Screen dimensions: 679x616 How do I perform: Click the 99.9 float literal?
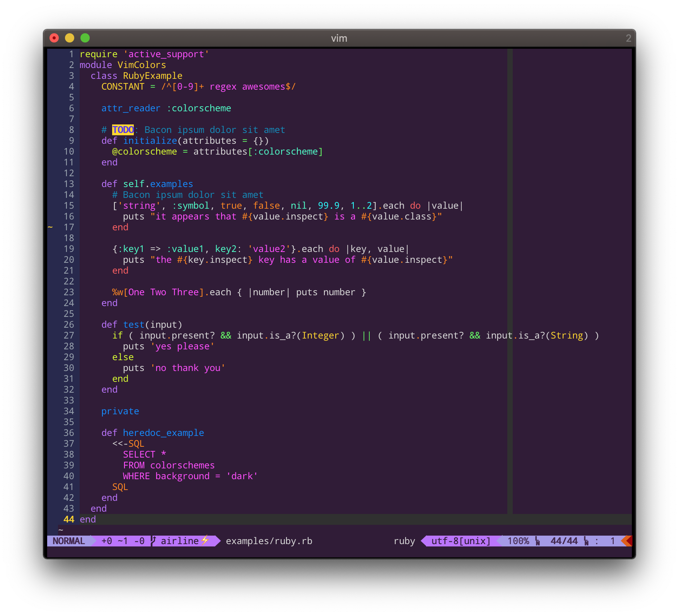(329, 206)
